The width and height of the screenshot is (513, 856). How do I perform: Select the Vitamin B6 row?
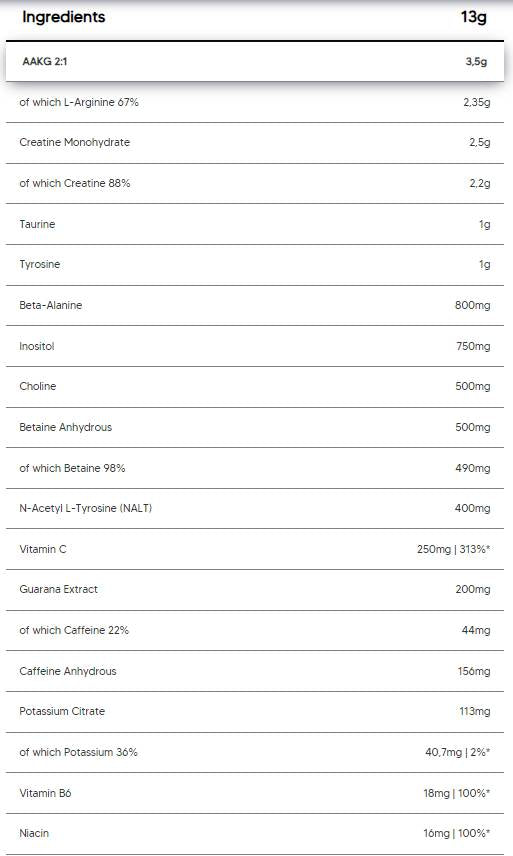click(x=255, y=793)
